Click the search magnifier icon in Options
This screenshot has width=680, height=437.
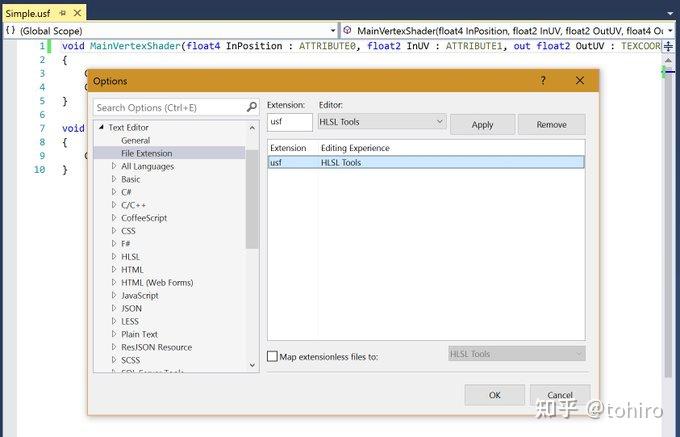pos(252,107)
